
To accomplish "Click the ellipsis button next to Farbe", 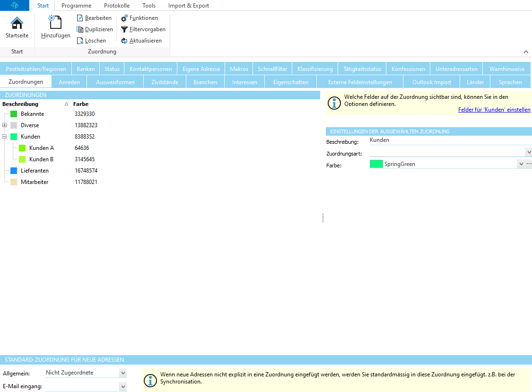I will click(x=529, y=164).
